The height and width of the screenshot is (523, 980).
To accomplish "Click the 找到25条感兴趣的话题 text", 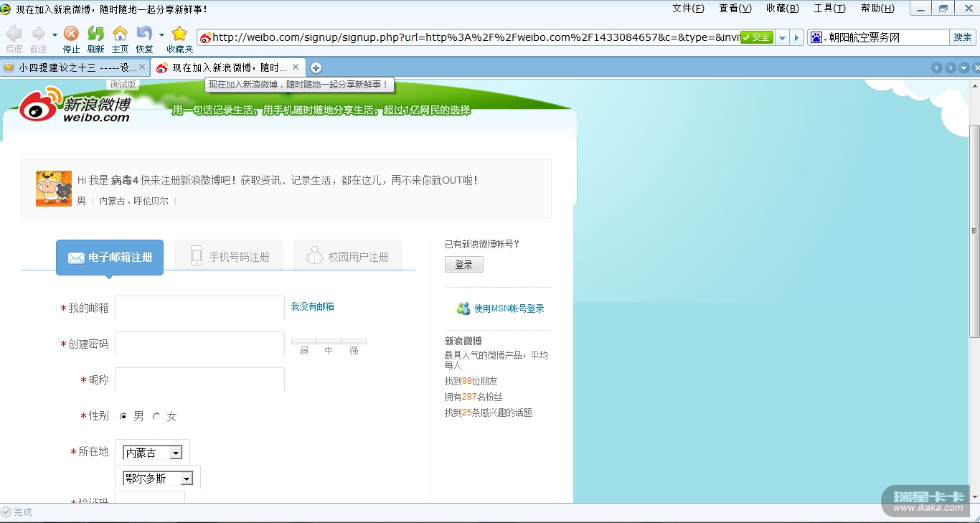I will (x=489, y=413).
